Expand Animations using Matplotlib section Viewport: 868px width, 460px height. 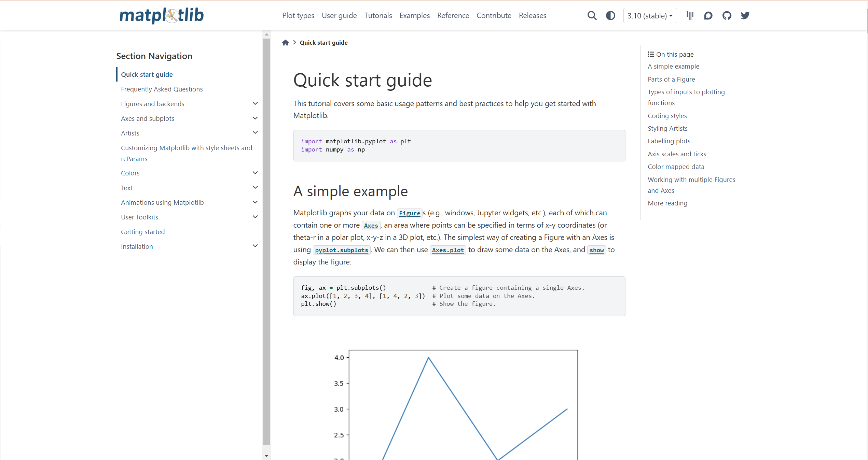tap(255, 202)
